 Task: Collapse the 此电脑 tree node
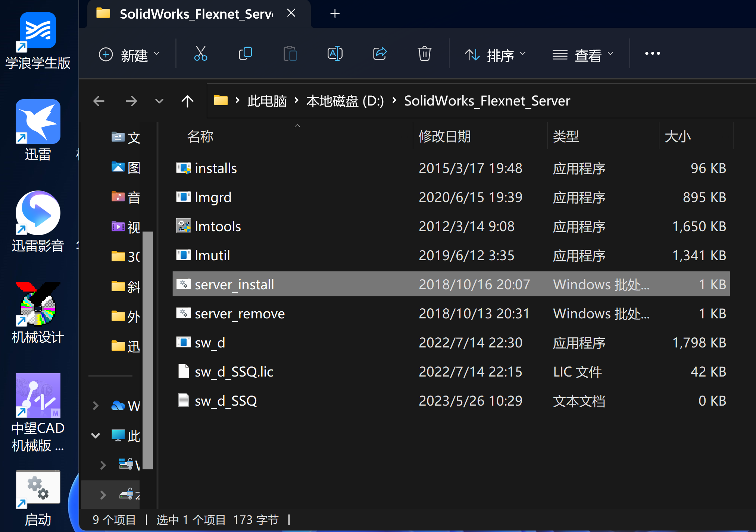[96, 435]
